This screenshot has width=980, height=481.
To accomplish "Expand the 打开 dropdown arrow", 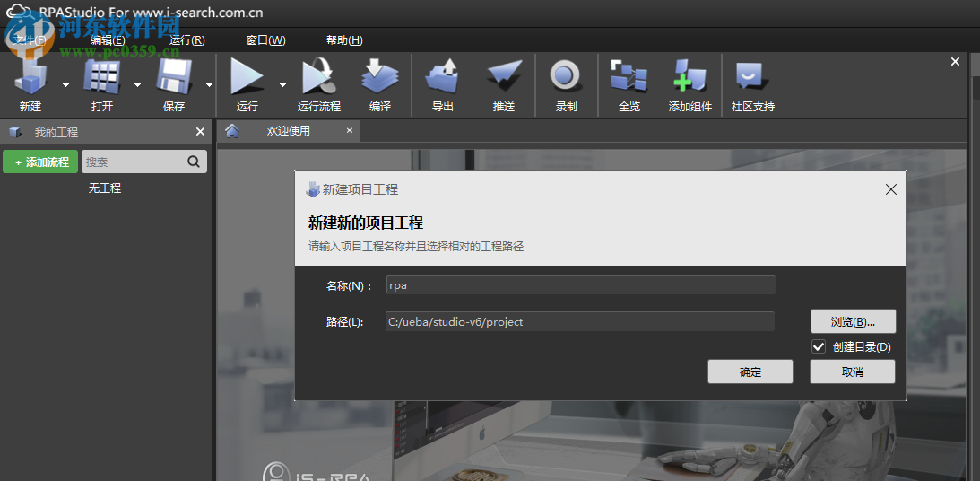I will 137,84.
